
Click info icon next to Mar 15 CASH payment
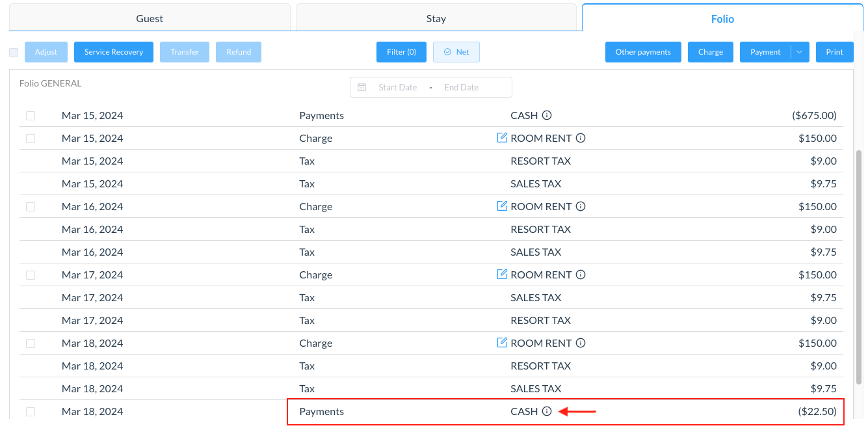pos(547,116)
